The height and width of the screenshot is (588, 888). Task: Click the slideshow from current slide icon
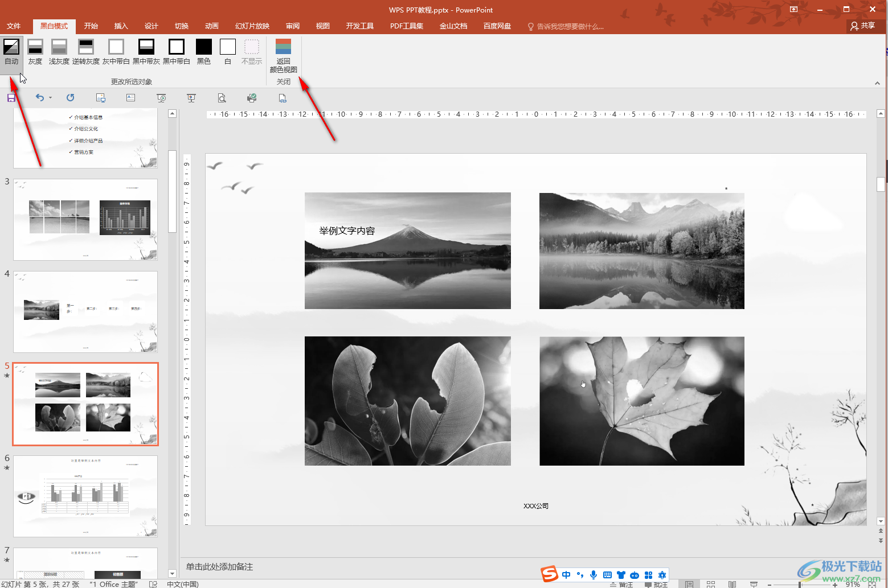(x=191, y=98)
